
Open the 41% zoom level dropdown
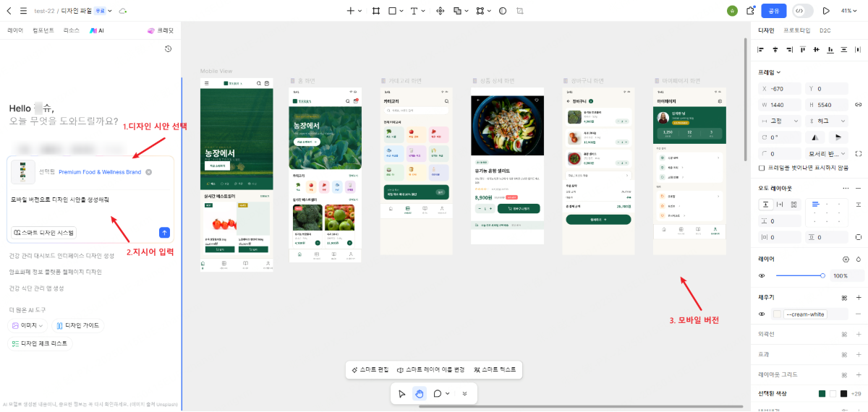click(848, 11)
